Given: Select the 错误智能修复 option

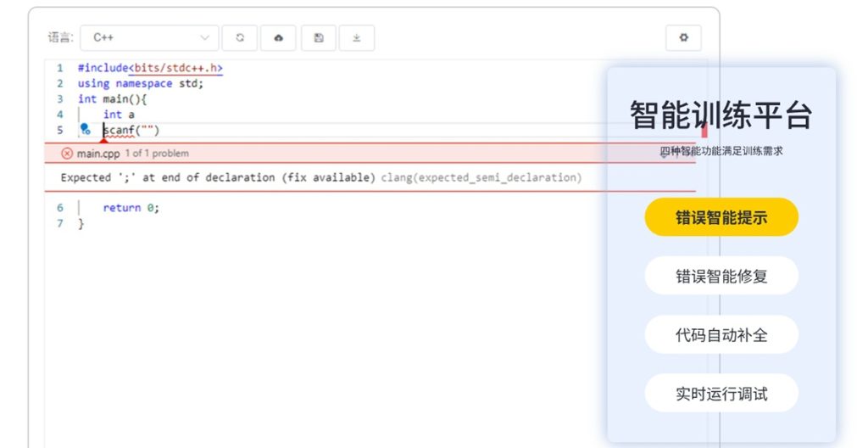Looking at the screenshot, I should tap(721, 276).
